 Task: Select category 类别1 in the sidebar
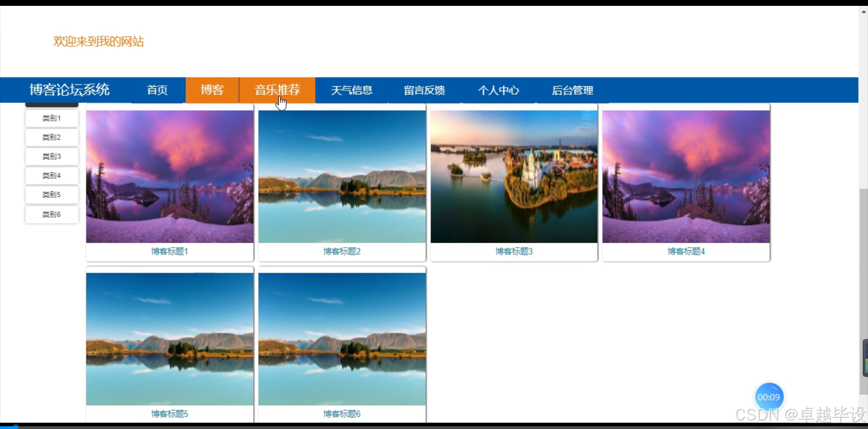[x=52, y=118]
